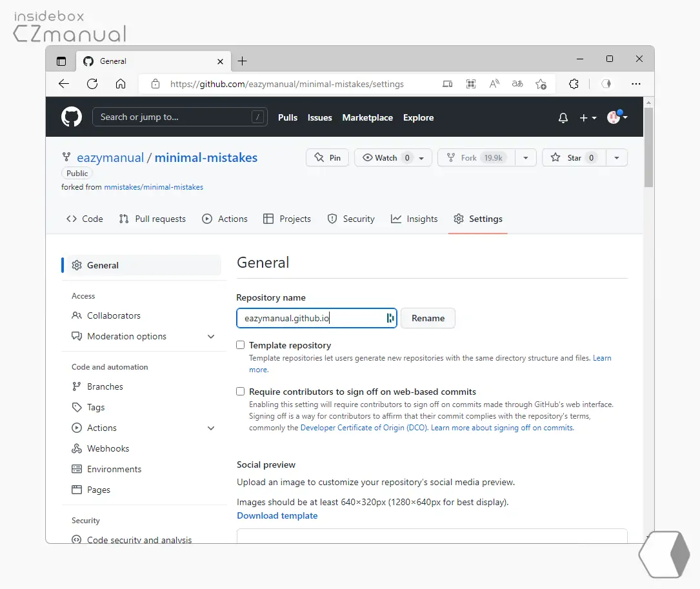Open mmistakes/minimal-mistakes upstream link
700x589 pixels.
click(154, 187)
